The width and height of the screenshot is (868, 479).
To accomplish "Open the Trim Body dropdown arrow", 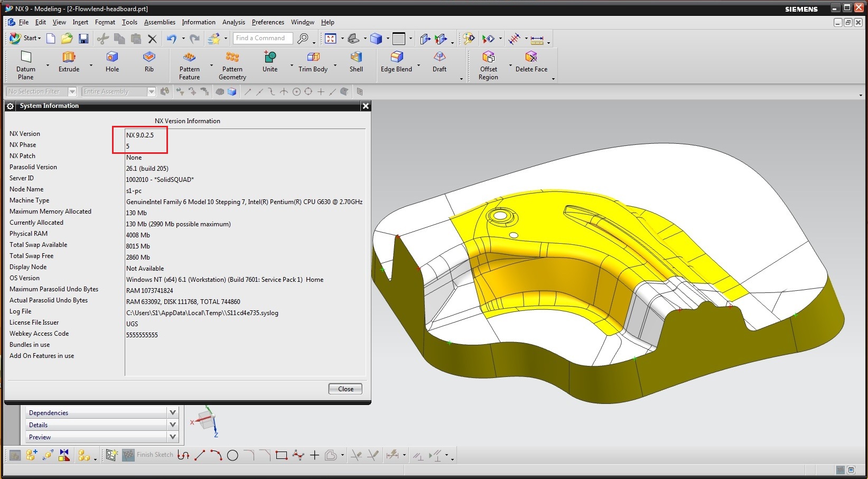I will [335, 66].
